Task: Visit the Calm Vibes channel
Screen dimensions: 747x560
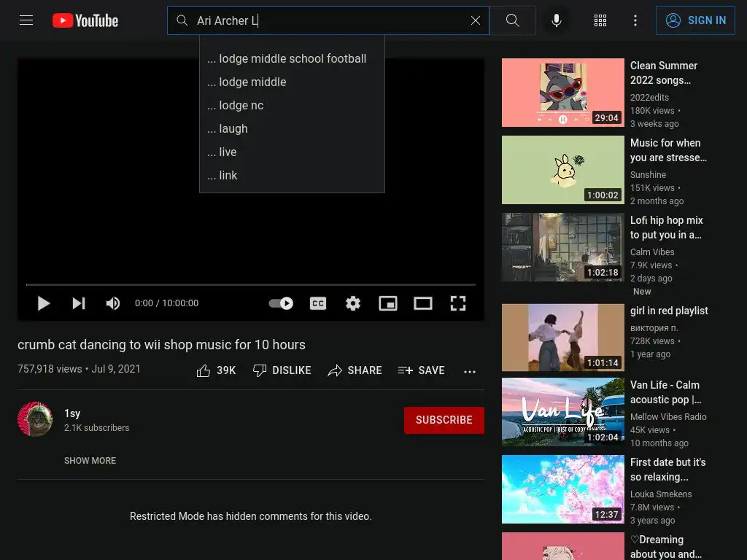Action: (x=652, y=252)
